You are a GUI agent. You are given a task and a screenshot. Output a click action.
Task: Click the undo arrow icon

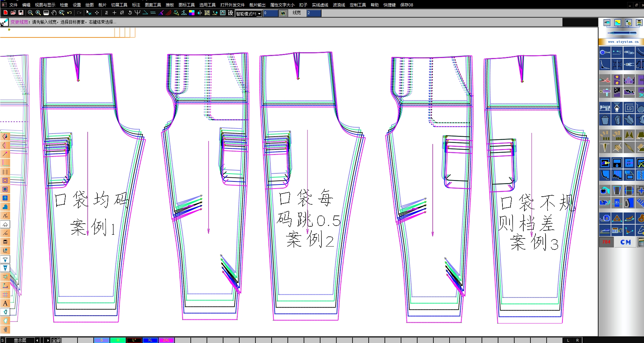(x=69, y=13)
